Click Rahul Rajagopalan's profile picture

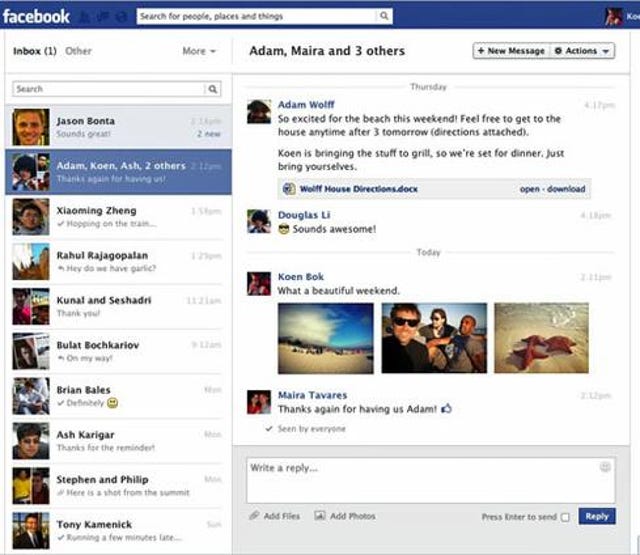point(31,262)
